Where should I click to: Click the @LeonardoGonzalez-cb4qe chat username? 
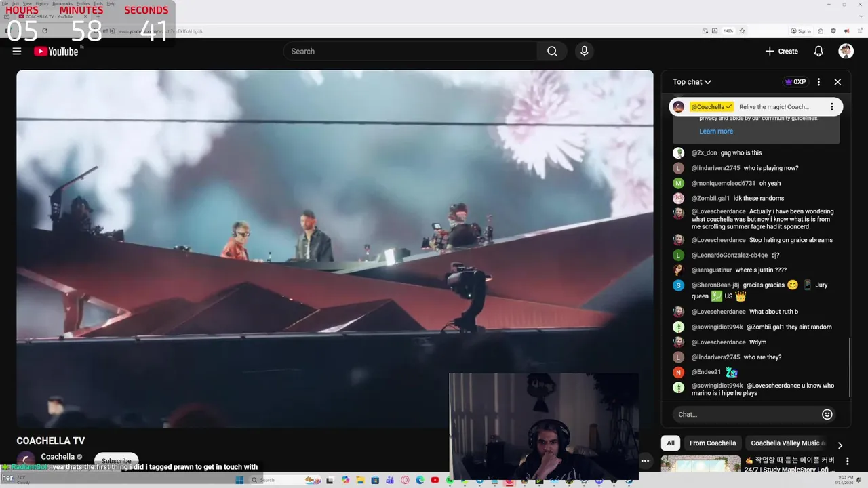(730, 256)
